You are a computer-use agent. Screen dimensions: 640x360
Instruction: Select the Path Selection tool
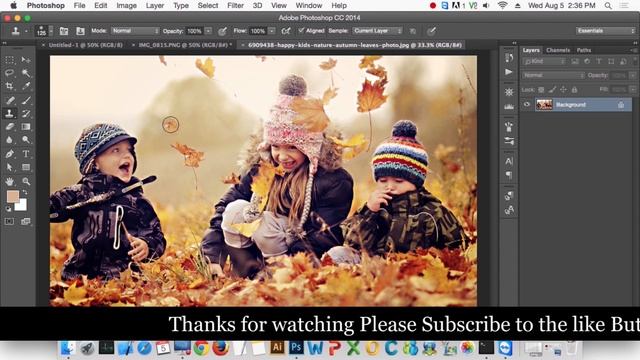(x=9, y=167)
